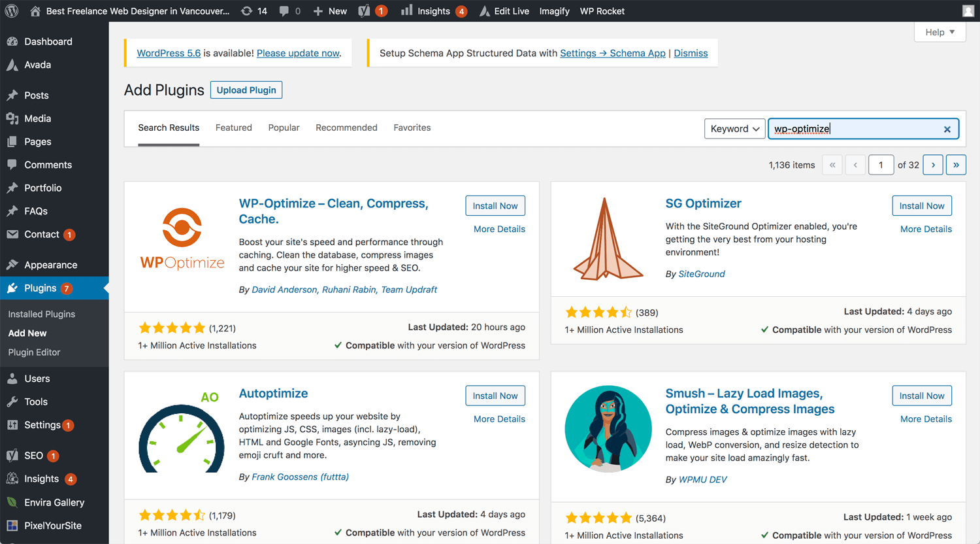980x544 pixels.
Task: Switch to the Popular tab
Action: coord(284,127)
